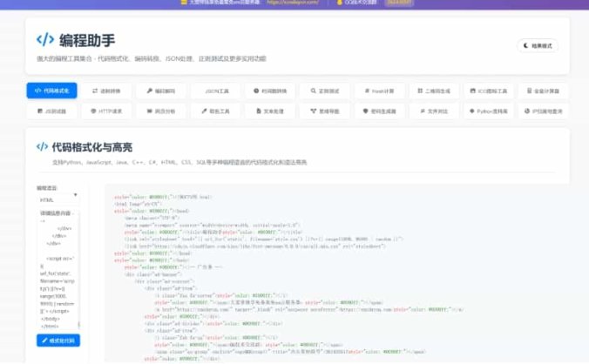Toggle the 暗黑模式 dark mode button
589x364 pixels.
538,46
